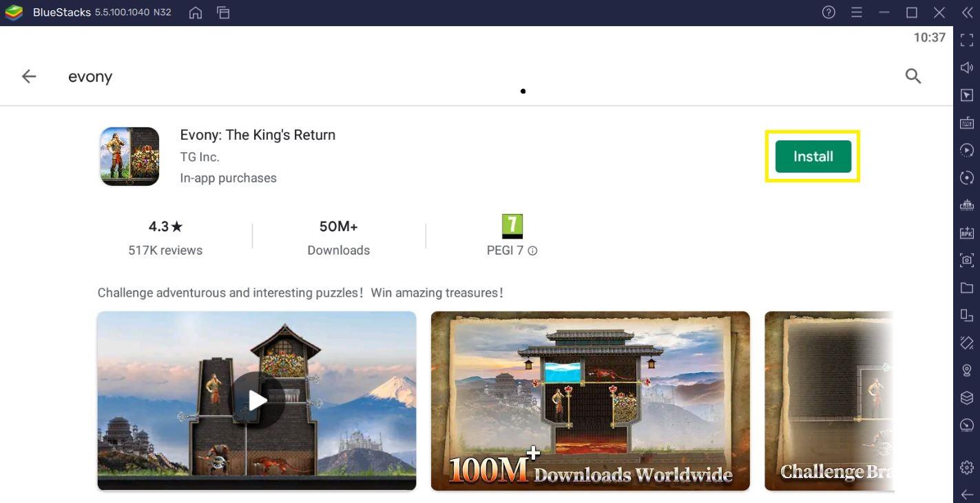
Task: Open the game controls keyboard settings
Action: (966, 122)
